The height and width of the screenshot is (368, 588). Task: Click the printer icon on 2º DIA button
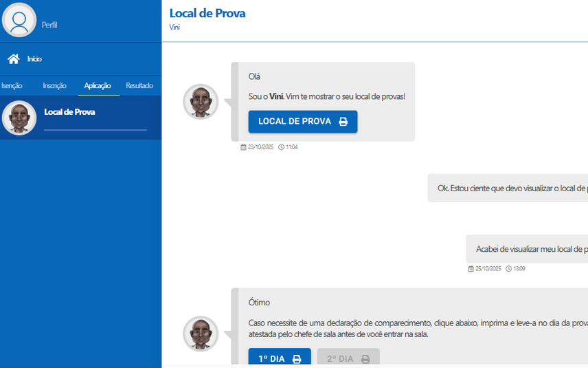[365, 359]
